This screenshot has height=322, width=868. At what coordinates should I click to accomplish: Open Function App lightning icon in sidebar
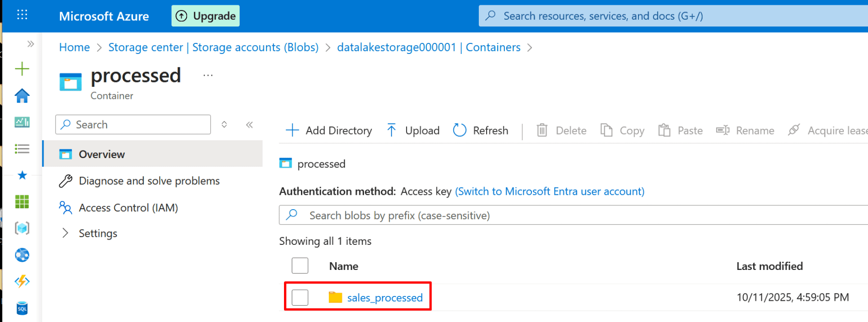[x=22, y=281]
